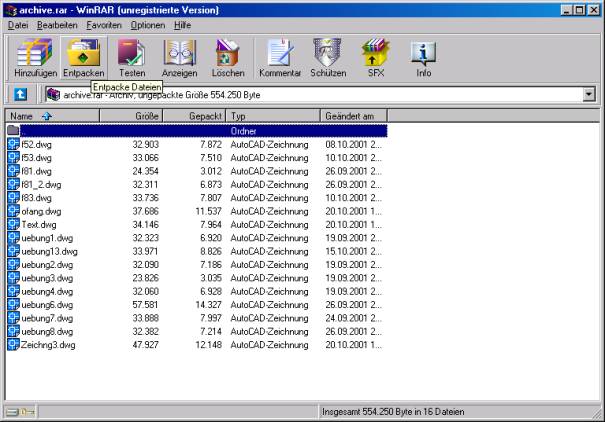Image resolution: width=605 pixels, height=422 pixels.
Task: Sort by the Größe column header
Action: tap(131, 116)
